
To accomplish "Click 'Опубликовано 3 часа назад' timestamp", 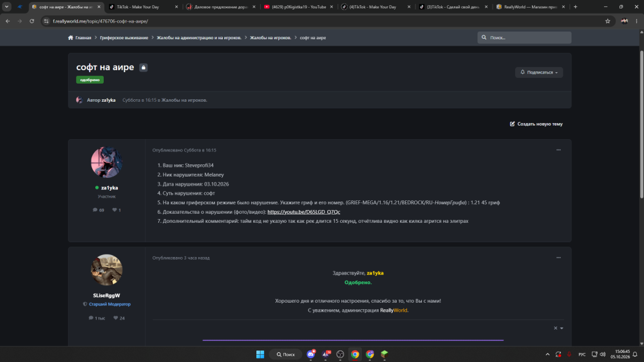I will coord(181,258).
